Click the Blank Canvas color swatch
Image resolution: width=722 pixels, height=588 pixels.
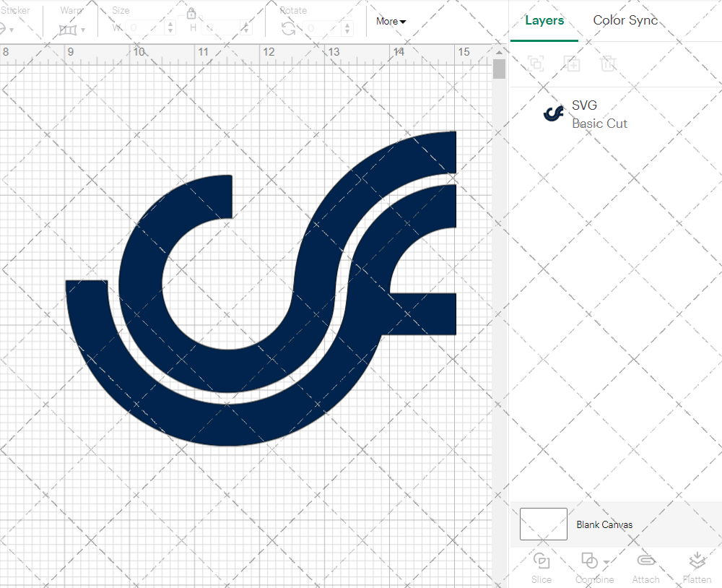click(543, 524)
